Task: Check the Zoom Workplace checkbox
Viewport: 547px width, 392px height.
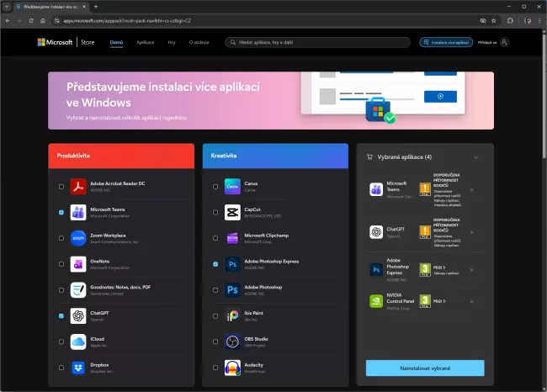Action: [61, 238]
